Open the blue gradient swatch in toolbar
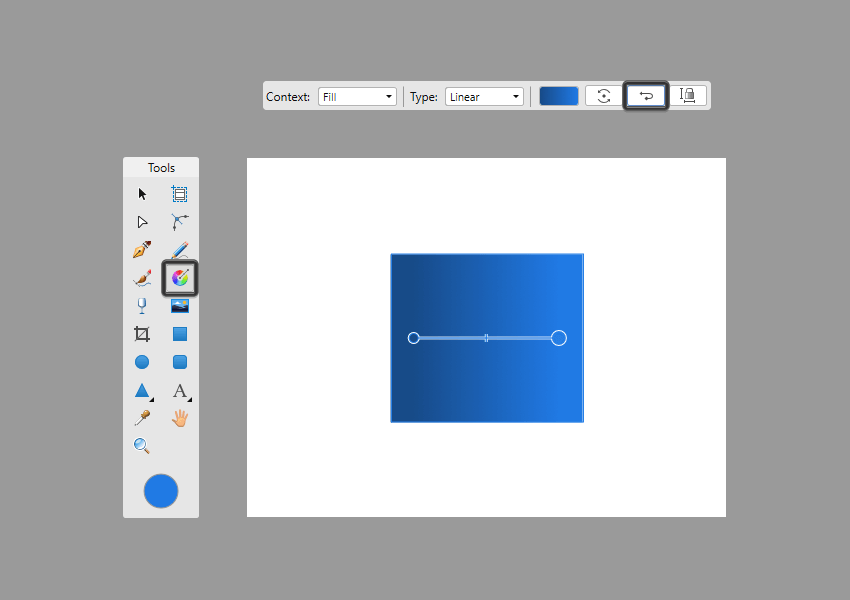 559,96
